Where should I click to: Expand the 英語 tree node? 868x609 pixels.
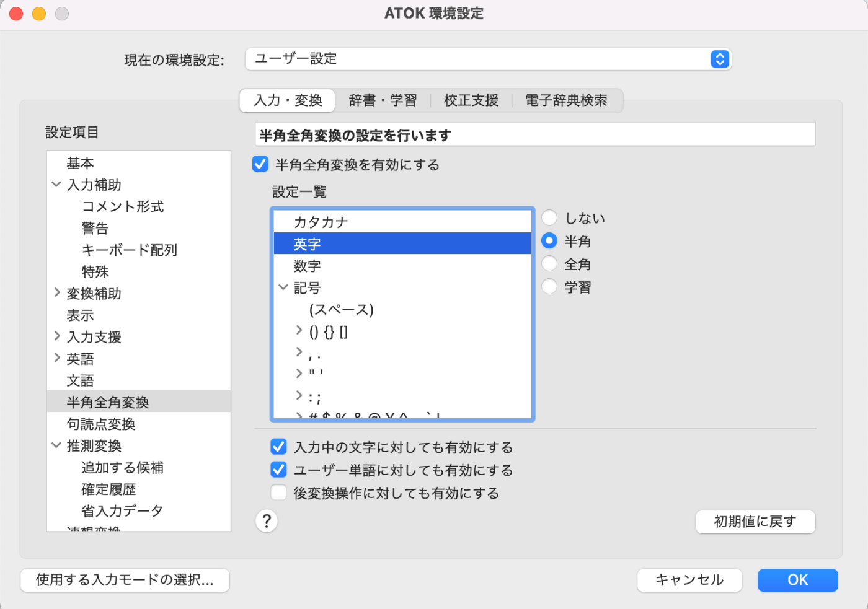pyautogui.click(x=56, y=357)
